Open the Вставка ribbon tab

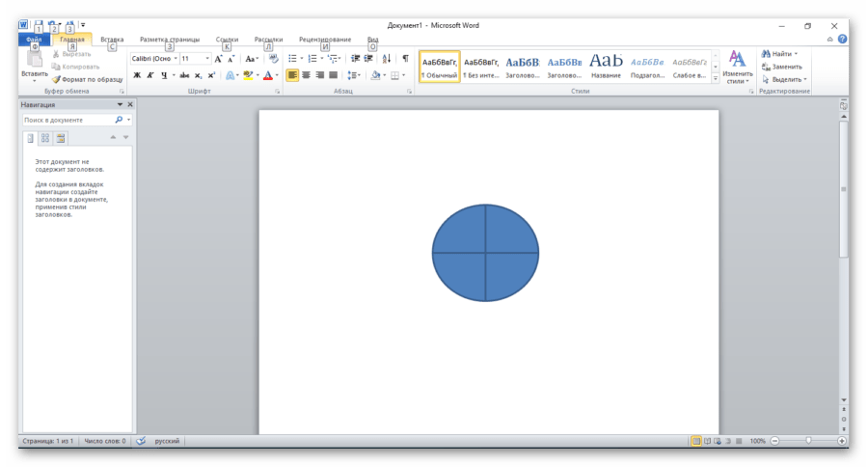pos(112,40)
